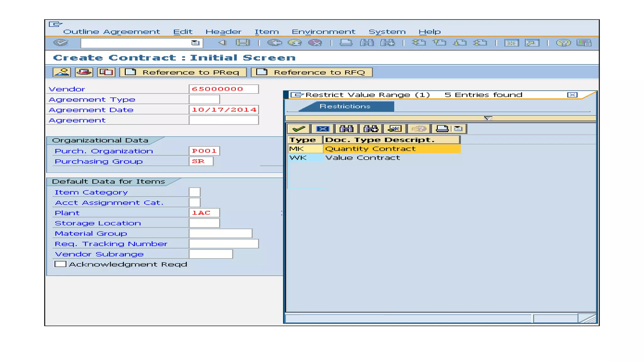Close the Restrict Value Range popup
Screen dimensions: 644x362
point(572,95)
